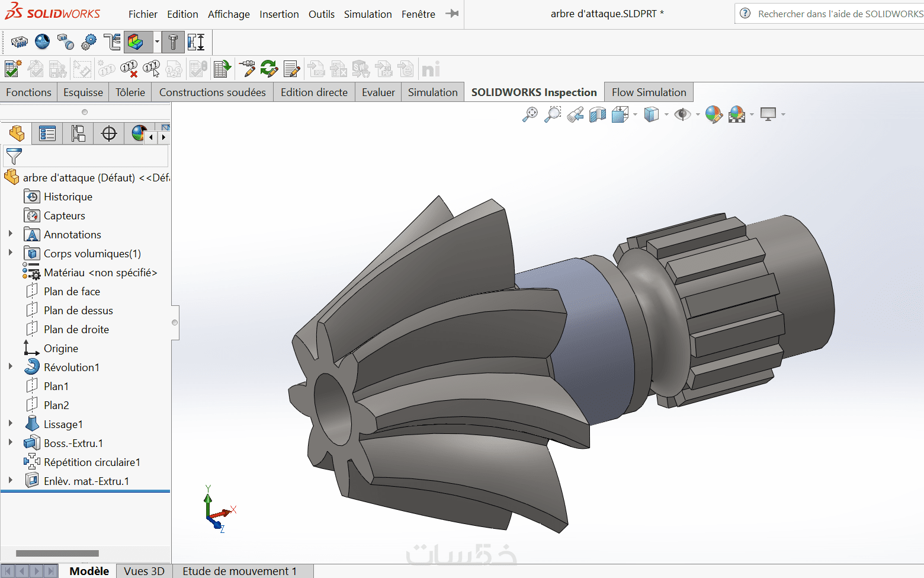
Task: Switch to the Flow Simulation tab
Action: click(649, 92)
